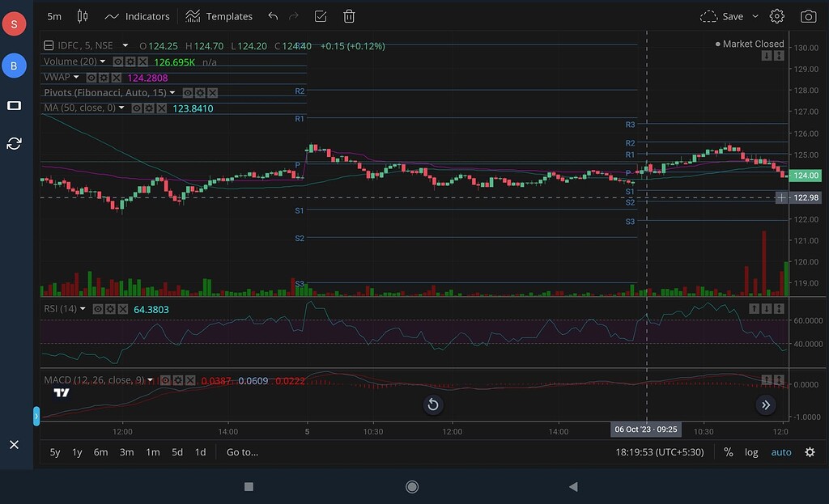Start bar replay with the circular arrow icon
Image resolution: width=829 pixels, height=504 pixels.
pos(432,404)
